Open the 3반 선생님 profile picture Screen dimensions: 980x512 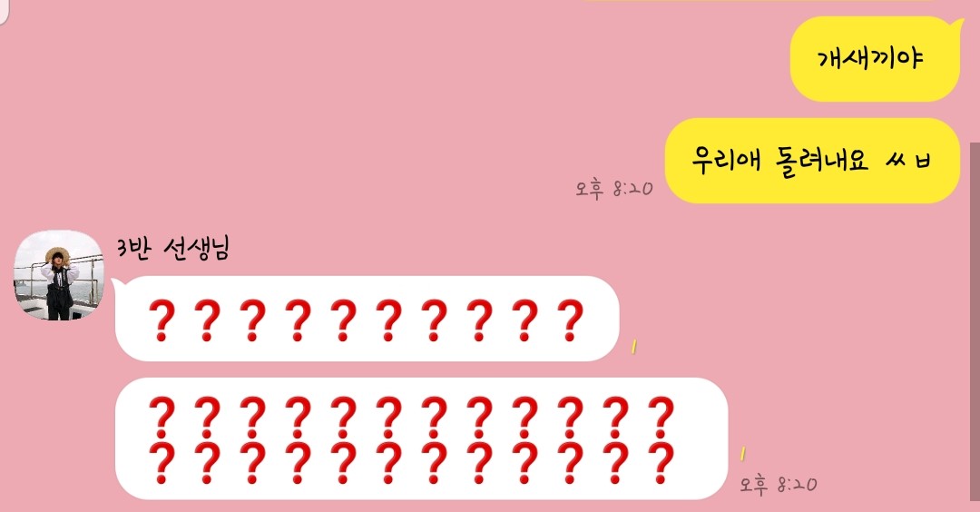(59, 275)
